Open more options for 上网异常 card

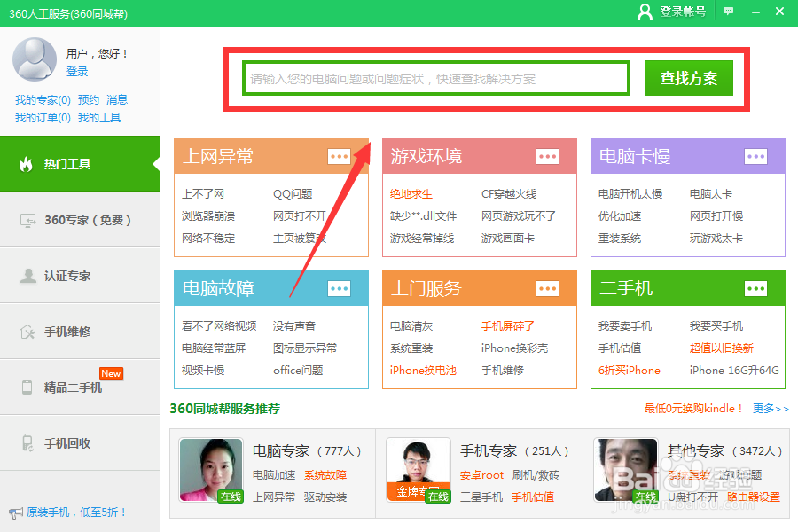339,156
